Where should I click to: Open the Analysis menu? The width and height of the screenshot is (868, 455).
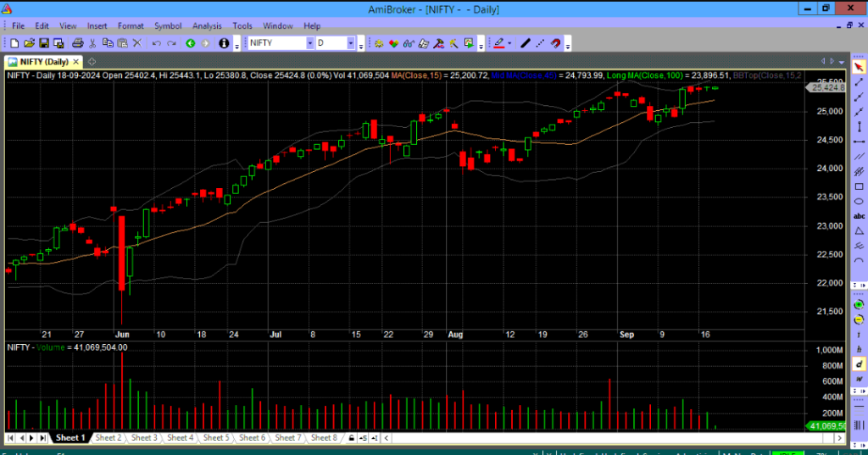coord(207,26)
